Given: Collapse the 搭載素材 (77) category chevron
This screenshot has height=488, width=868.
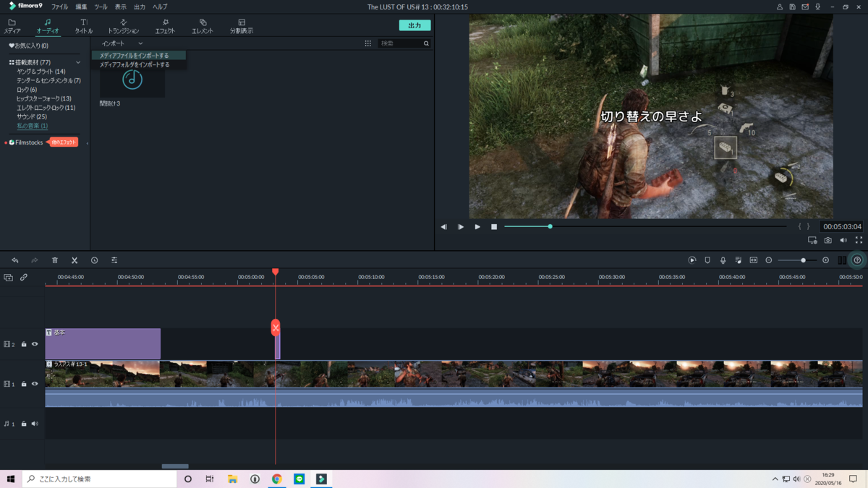Looking at the screenshot, I should click(x=78, y=62).
